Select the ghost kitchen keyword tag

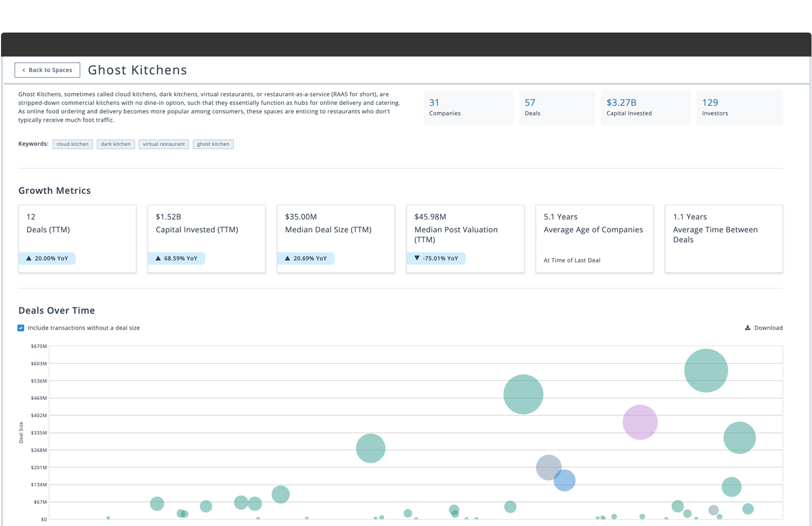pyautogui.click(x=213, y=144)
